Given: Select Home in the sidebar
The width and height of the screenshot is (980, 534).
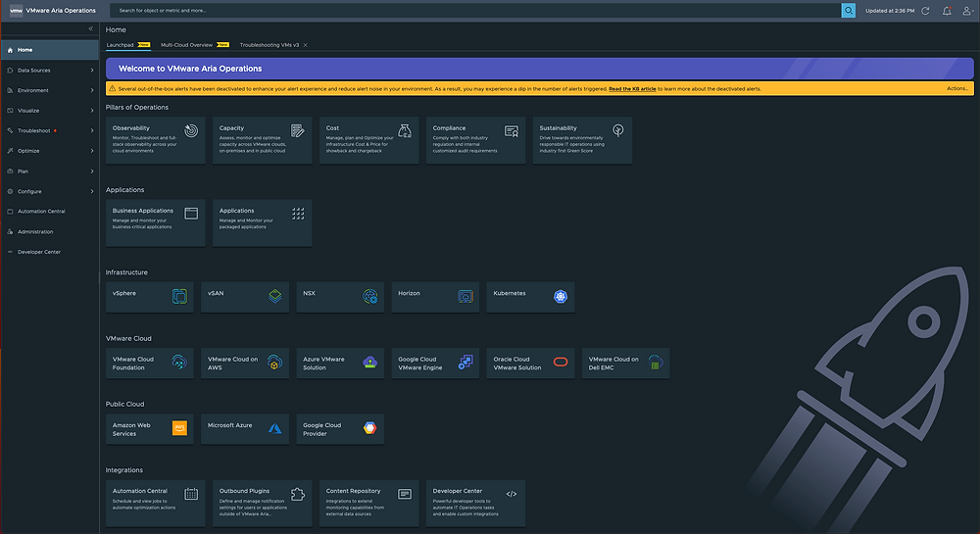Looking at the screenshot, I should tap(50, 50).
